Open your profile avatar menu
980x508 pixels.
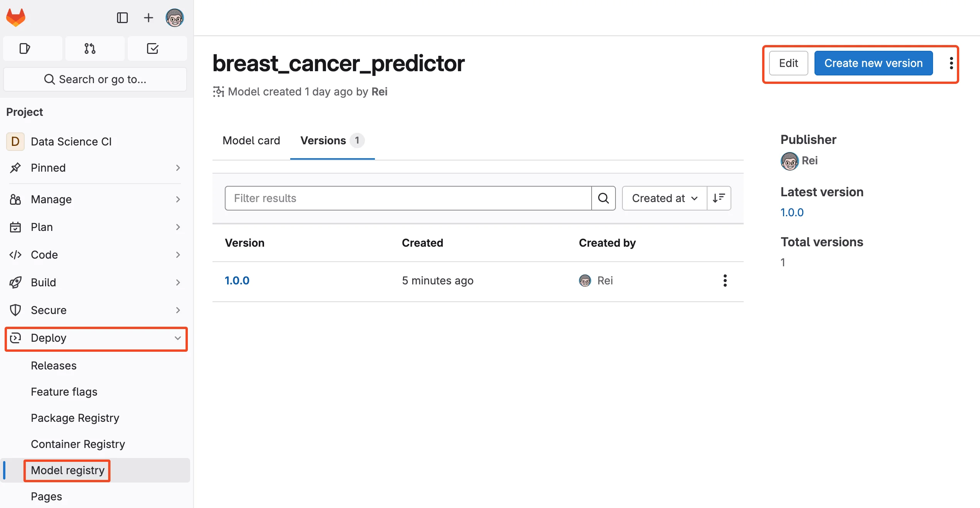pyautogui.click(x=175, y=18)
